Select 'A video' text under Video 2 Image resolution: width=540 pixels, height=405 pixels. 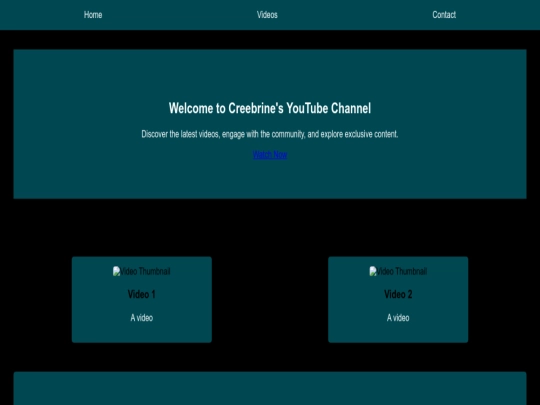[x=398, y=318]
